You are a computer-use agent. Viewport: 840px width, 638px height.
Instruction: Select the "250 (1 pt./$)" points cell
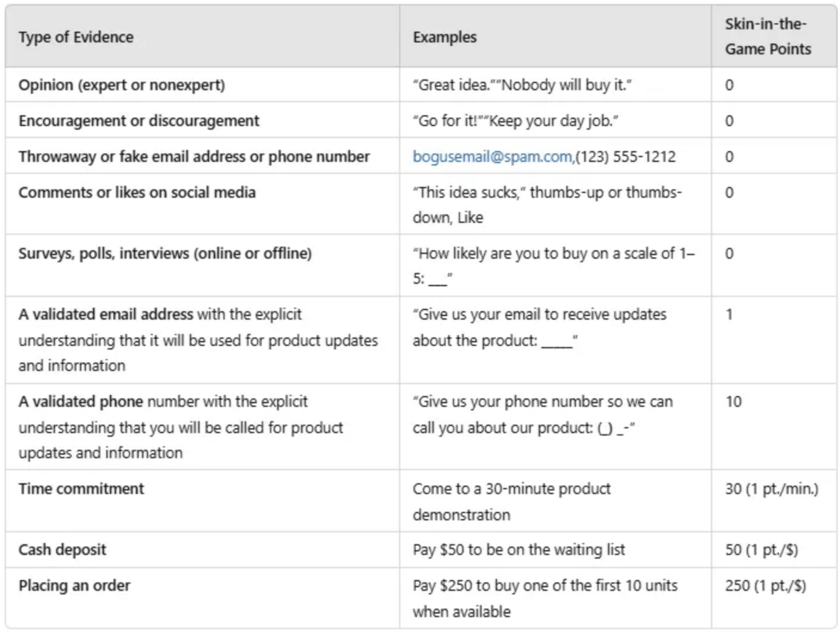765,586
